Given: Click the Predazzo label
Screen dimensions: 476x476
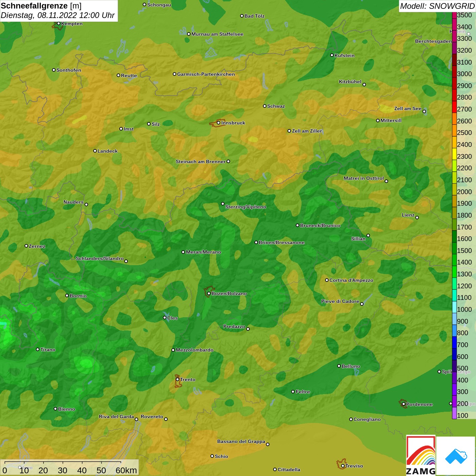Looking at the screenshot, I should point(234,326).
